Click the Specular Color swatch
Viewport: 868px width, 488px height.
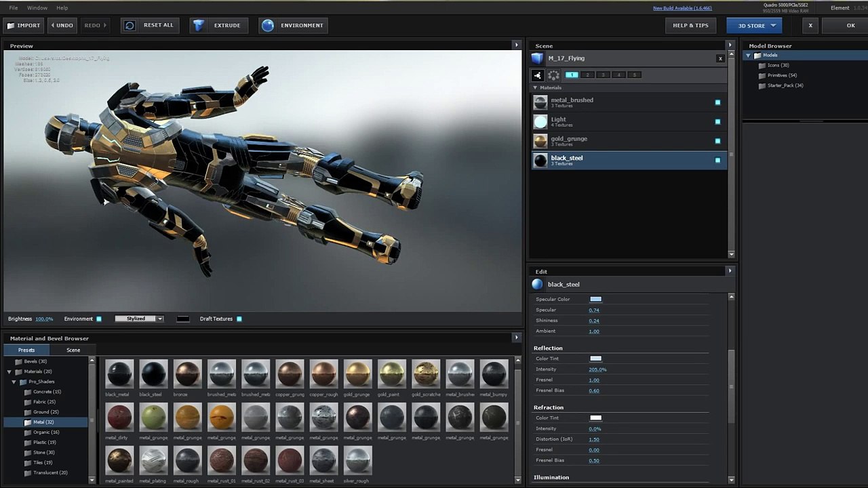[595, 299]
